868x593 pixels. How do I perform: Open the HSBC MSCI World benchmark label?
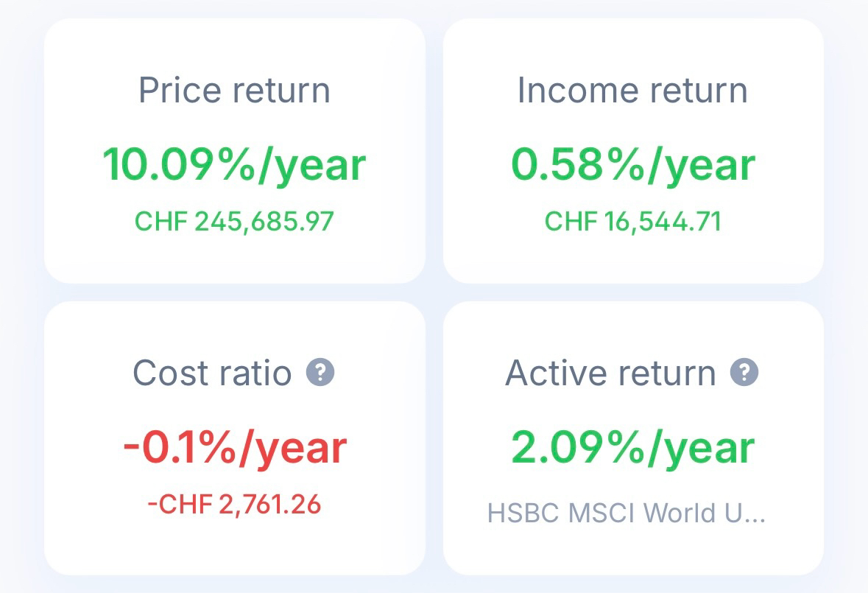(626, 513)
